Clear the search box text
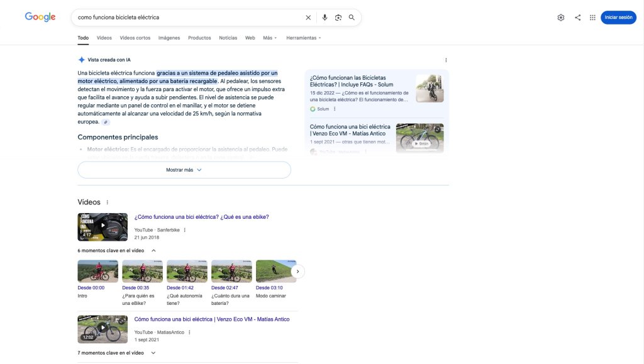The height and width of the screenshot is (364, 644). click(308, 18)
